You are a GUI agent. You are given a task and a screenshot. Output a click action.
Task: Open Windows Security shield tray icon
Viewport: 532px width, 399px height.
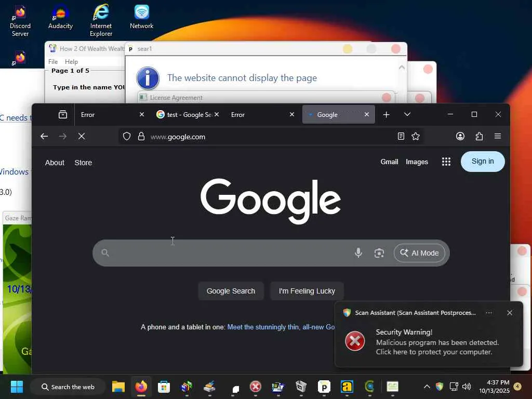tap(440, 387)
